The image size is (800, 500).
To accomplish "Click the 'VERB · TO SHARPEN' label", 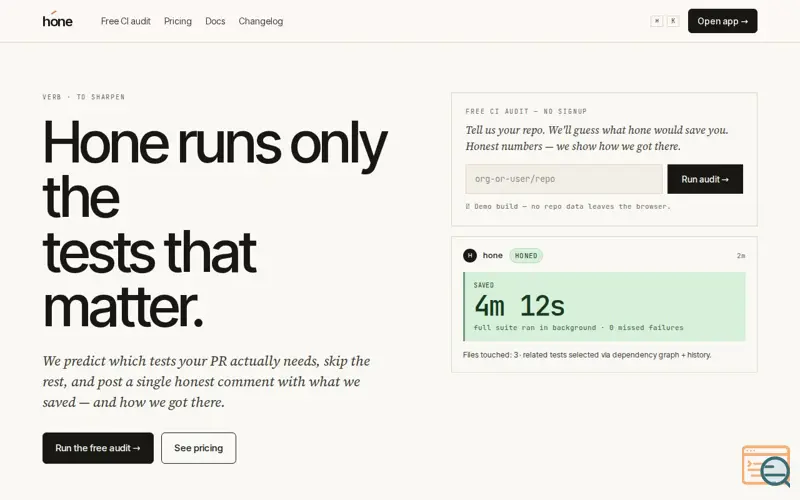I will click(x=84, y=97).
